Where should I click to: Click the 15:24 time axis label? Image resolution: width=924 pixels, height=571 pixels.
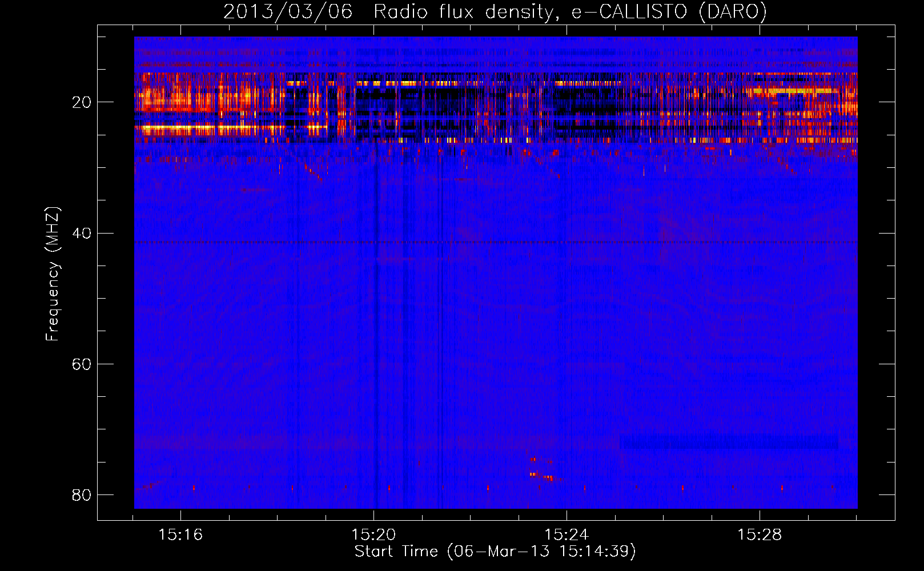pyautogui.click(x=567, y=535)
